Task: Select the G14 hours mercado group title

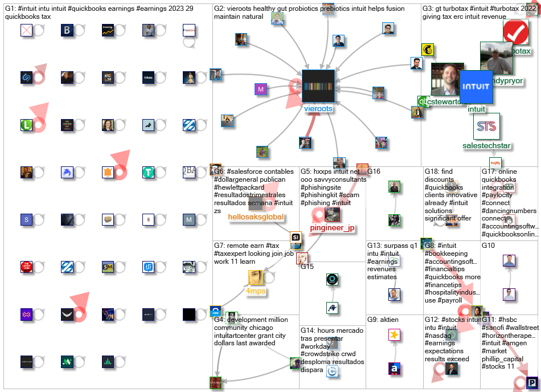Action: [x=332, y=350]
